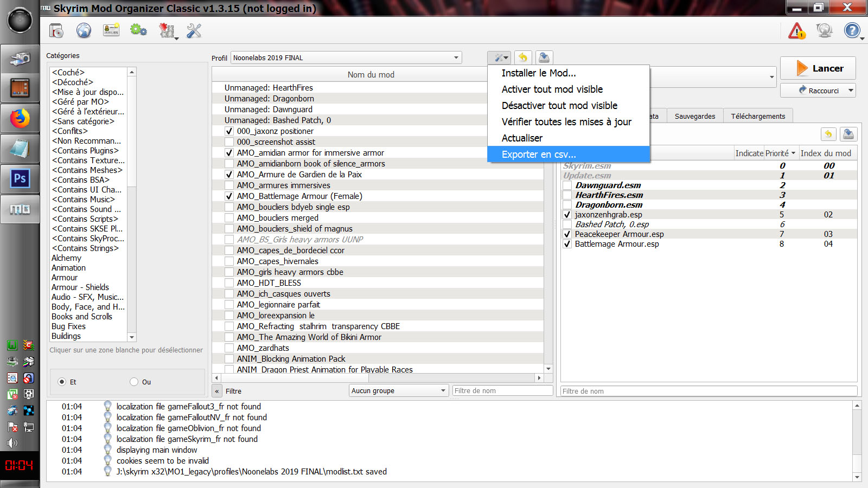Click the network computer tray icon
This screenshot has width=868, height=488.
[28, 427]
